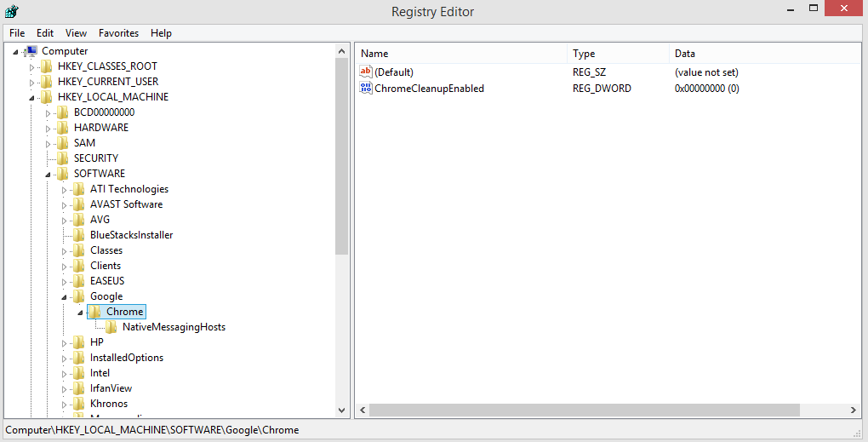Click the values pane horizontal scrollbar thumb
Viewport: 868px width, 442px height.
[x=585, y=410]
